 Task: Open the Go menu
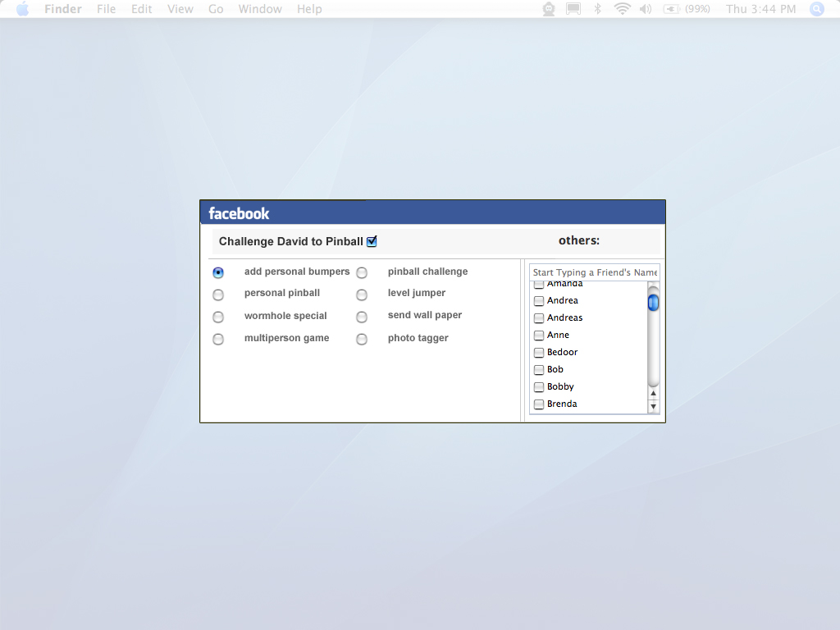pyautogui.click(x=216, y=9)
